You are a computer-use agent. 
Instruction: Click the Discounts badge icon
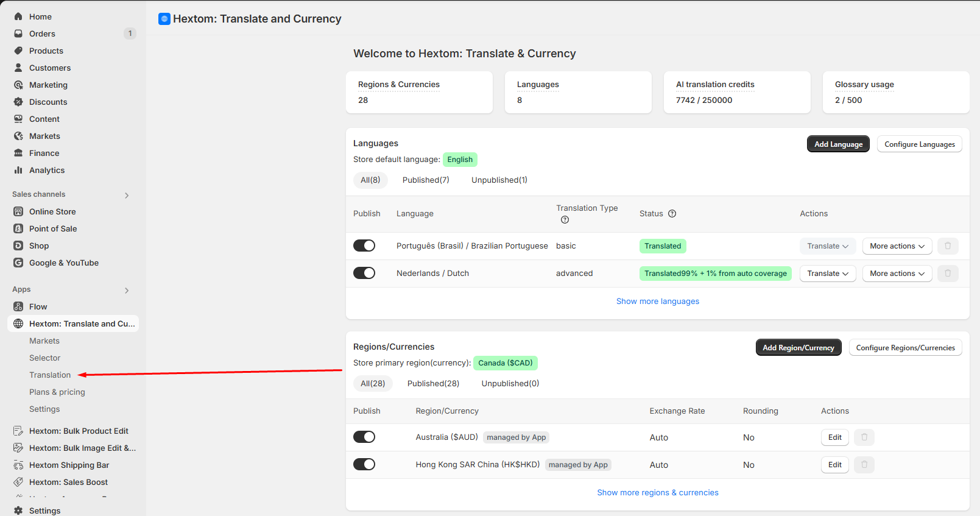[x=18, y=102]
